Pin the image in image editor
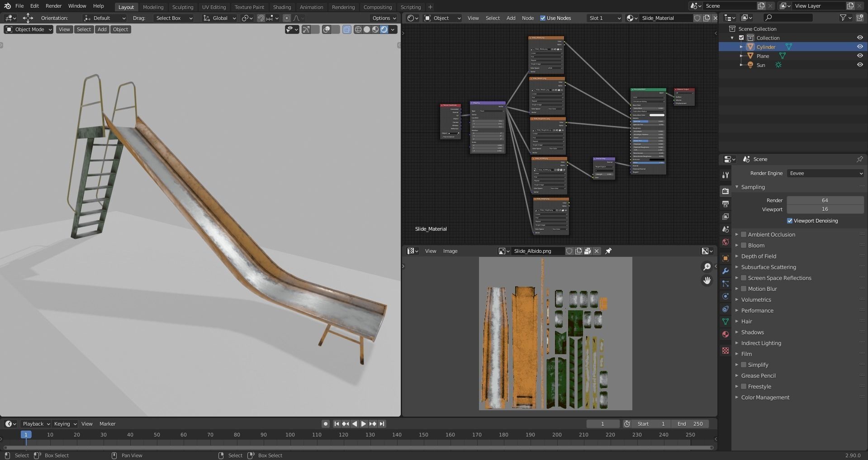868x460 pixels. [608, 251]
